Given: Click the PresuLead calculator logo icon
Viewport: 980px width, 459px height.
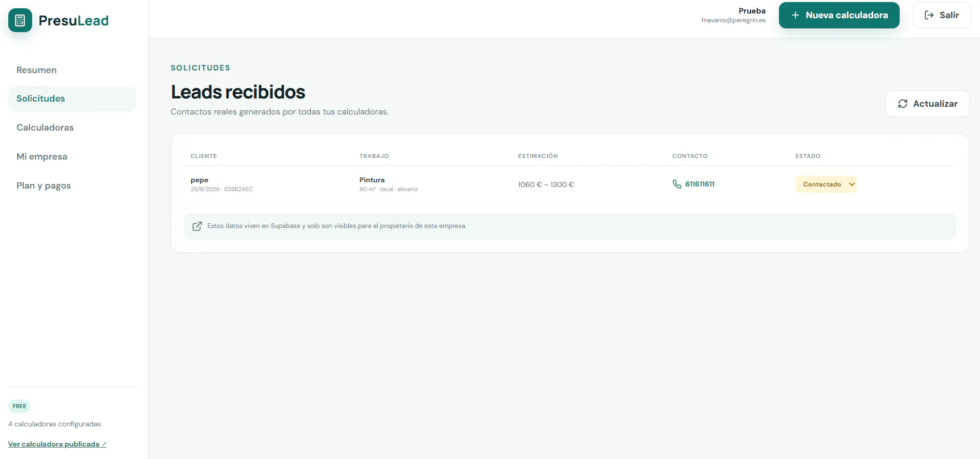Looking at the screenshot, I should (x=20, y=20).
